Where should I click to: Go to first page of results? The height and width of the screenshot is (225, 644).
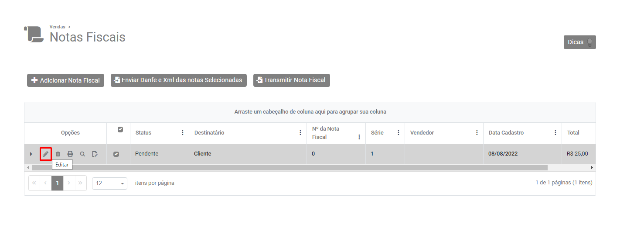[x=34, y=183]
